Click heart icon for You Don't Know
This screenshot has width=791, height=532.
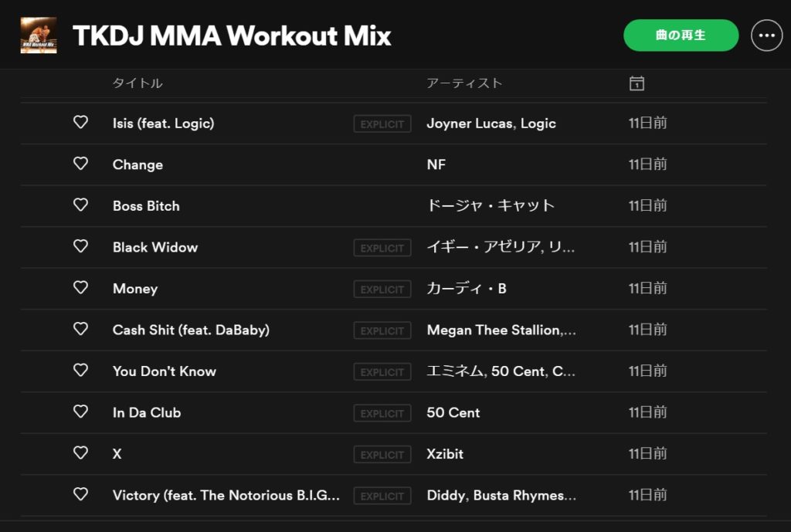[80, 371]
